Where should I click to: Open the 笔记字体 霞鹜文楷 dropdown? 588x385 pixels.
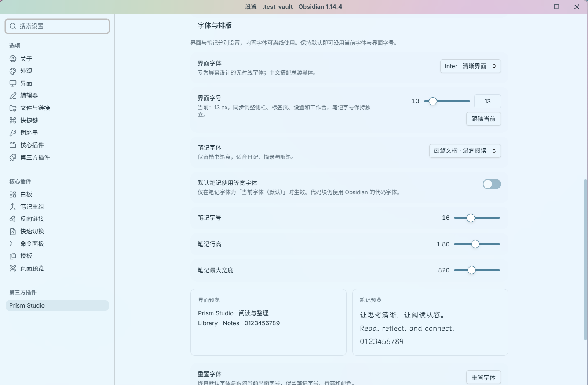465,151
